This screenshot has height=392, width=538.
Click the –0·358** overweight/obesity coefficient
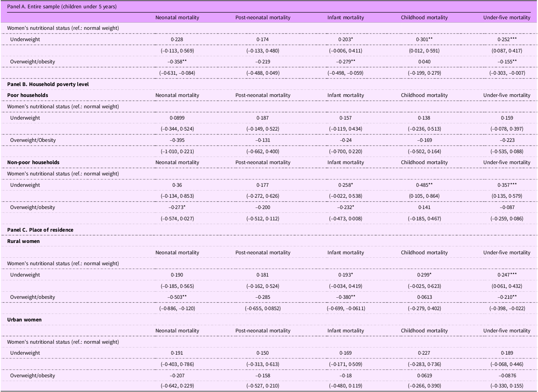(x=177, y=61)
